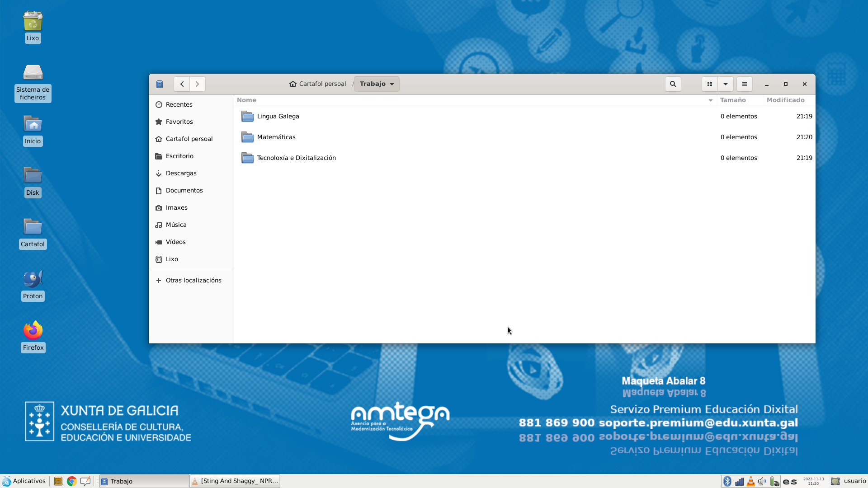Sort by the Nome column header
This screenshot has height=488, width=868.
(x=247, y=100)
